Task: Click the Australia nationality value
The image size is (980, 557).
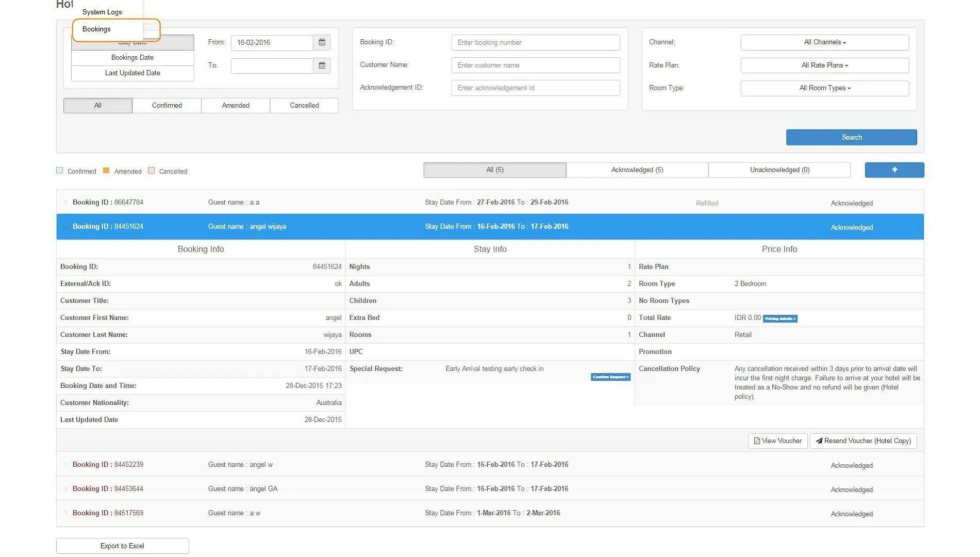Action: tap(329, 402)
